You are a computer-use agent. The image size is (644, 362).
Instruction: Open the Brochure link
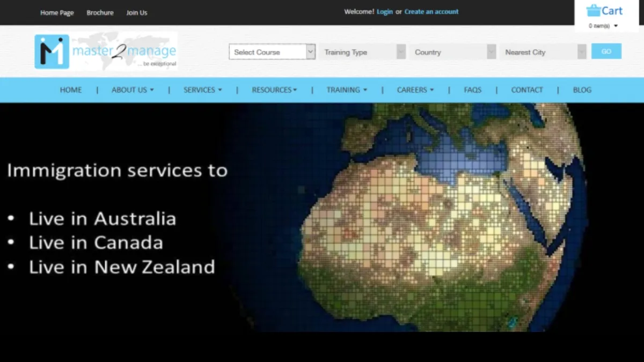coord(100,12)
